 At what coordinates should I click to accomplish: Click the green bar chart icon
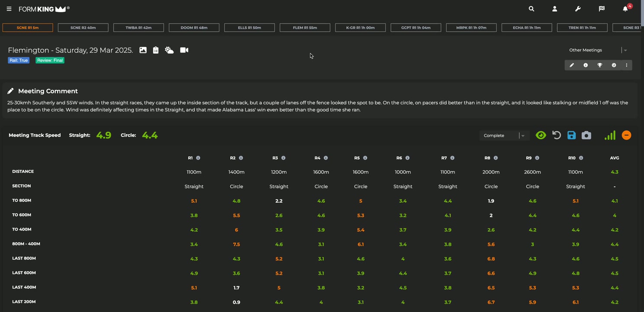(609, 135)
